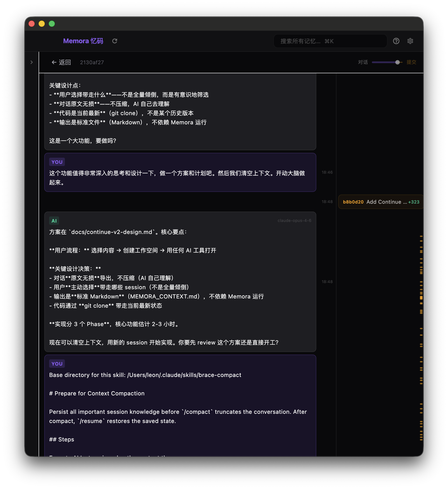Click the line '这是一个大功能，要做吗？'
Viewport: 448px width, 489px height.
point(83,141)
